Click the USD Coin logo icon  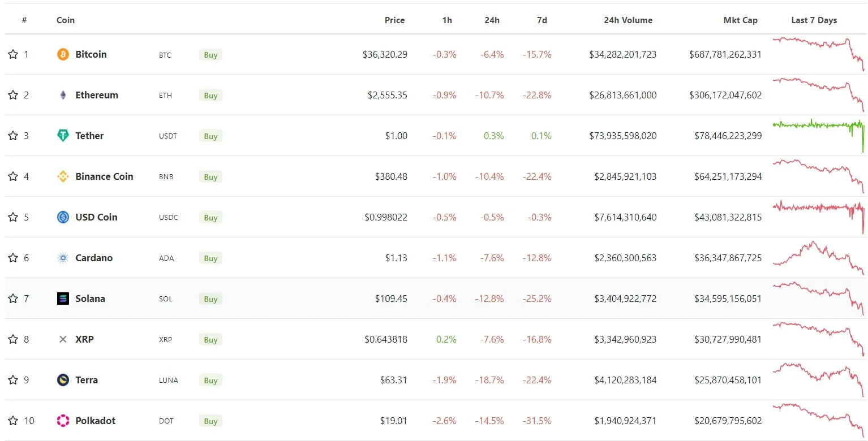[63, 217]
